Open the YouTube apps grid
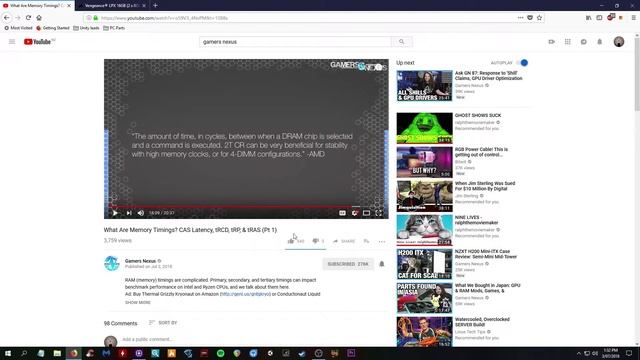Screen dimensions: 640x360 [567, 42]
